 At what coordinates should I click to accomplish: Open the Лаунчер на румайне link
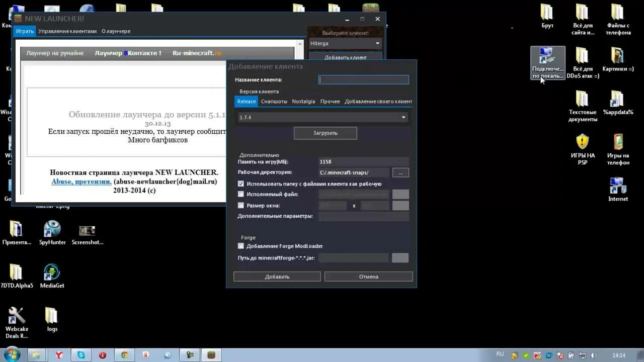pos(55,53)
